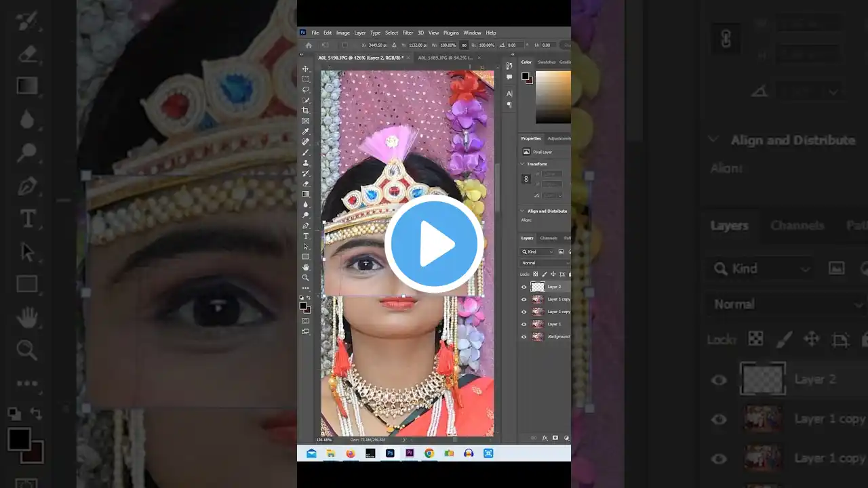Open the Normal blend mode dropdown
Screen dimensions: 868x488
pyautogui.click(x=544, y=263)
